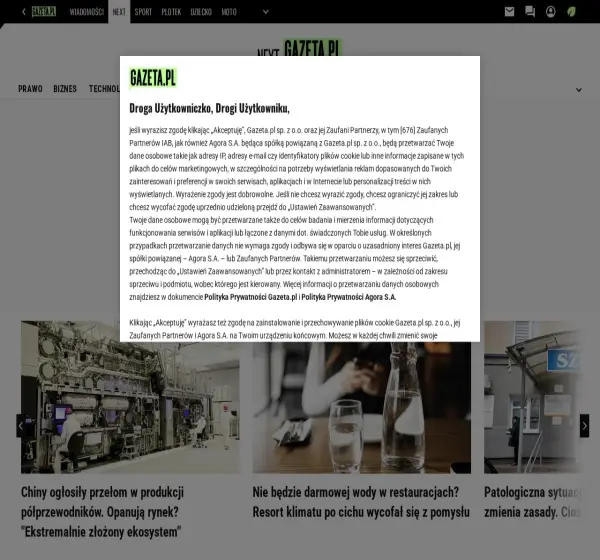Open the forum chat bubbles icon
The height and width of the screenshot is (560, 600).
click(530, 12)
